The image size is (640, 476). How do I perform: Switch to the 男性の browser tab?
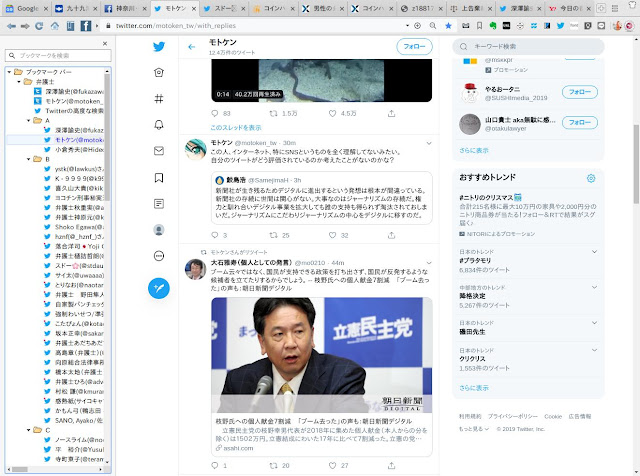coord(322,8)
